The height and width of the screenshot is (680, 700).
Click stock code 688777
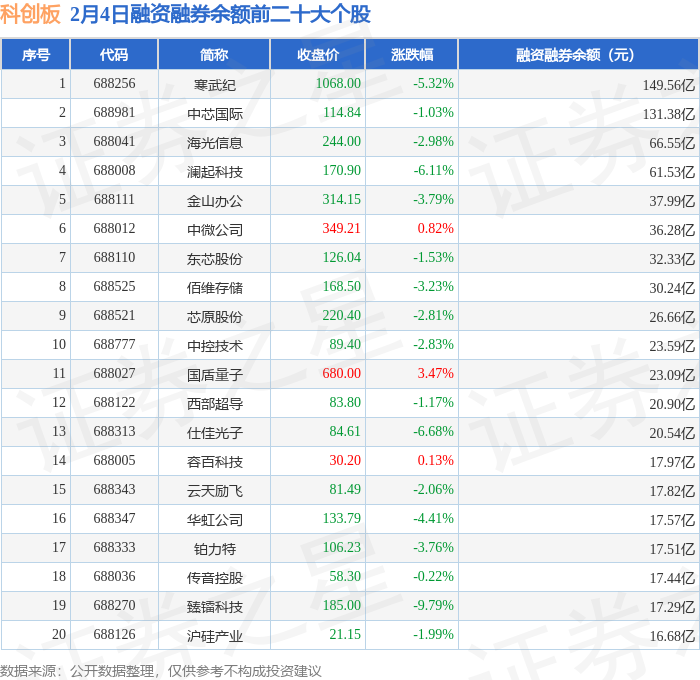click(114, 345)
